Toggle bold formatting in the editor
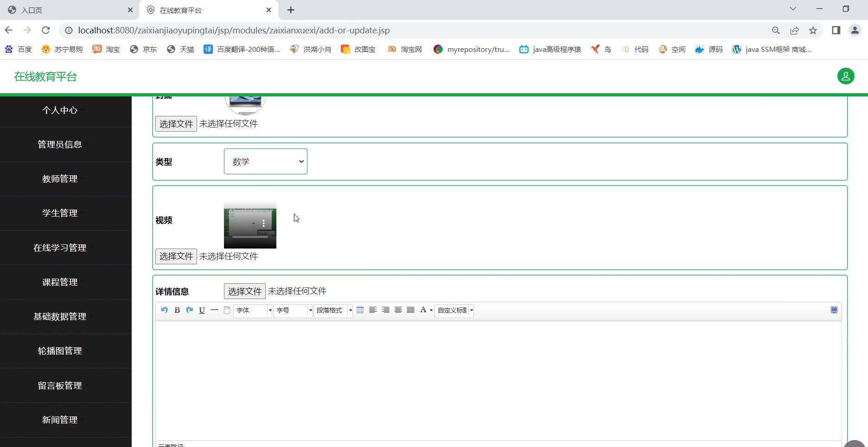The height and width of the screenshot is (447, 868). click(177, 310)
